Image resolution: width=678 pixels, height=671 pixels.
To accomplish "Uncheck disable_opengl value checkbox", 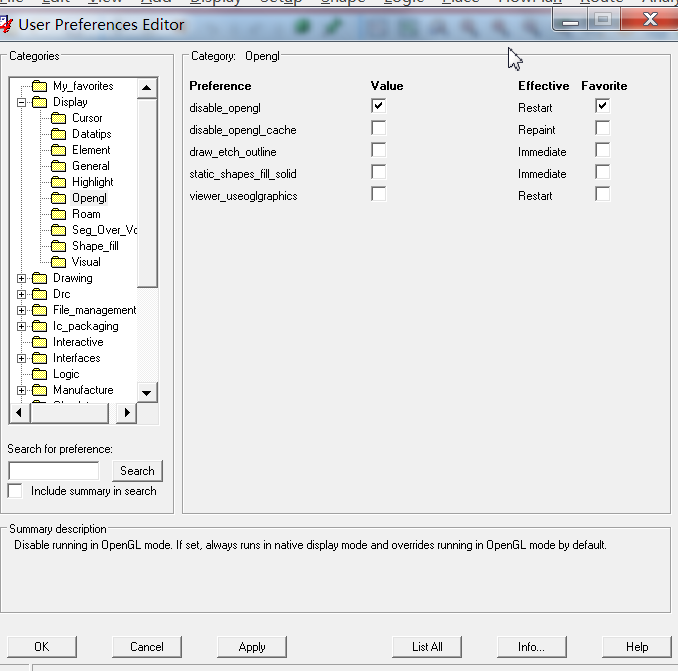I will click(378, 106).
